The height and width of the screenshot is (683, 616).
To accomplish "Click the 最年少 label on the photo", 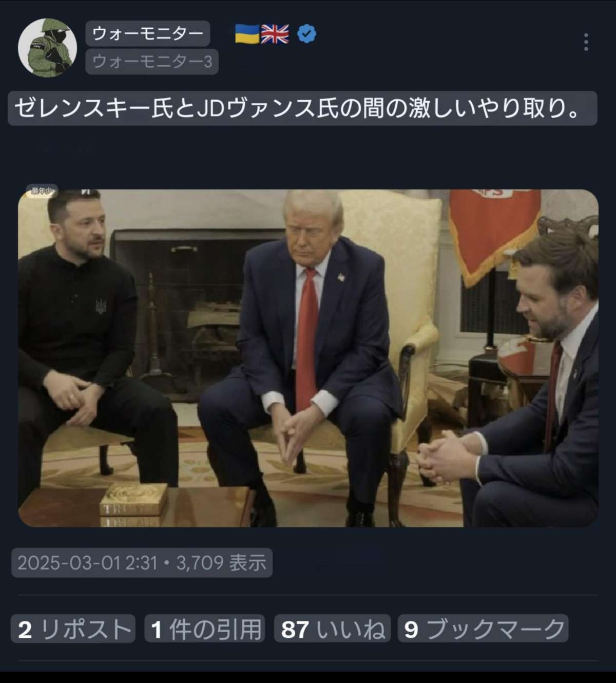I will [x=42, y=191].
